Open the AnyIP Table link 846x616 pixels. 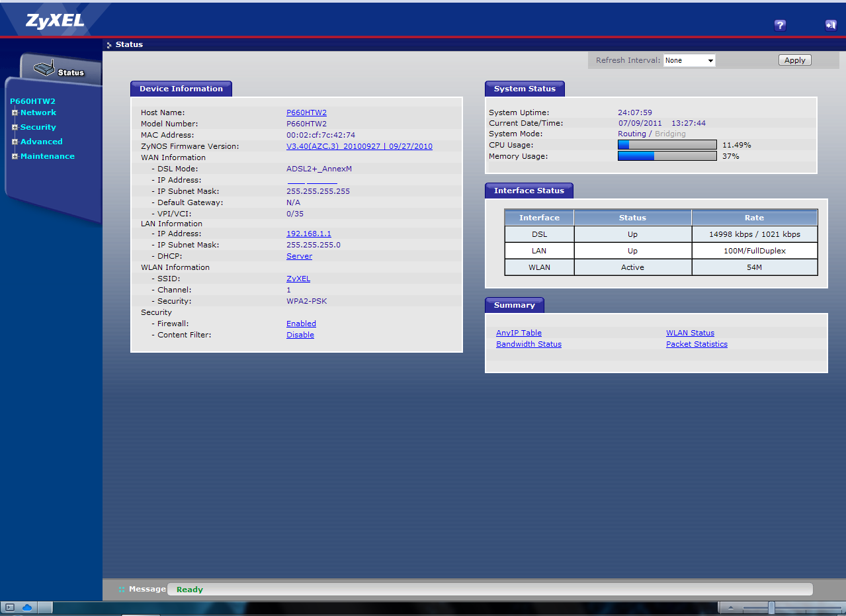[x=519, y=332]
